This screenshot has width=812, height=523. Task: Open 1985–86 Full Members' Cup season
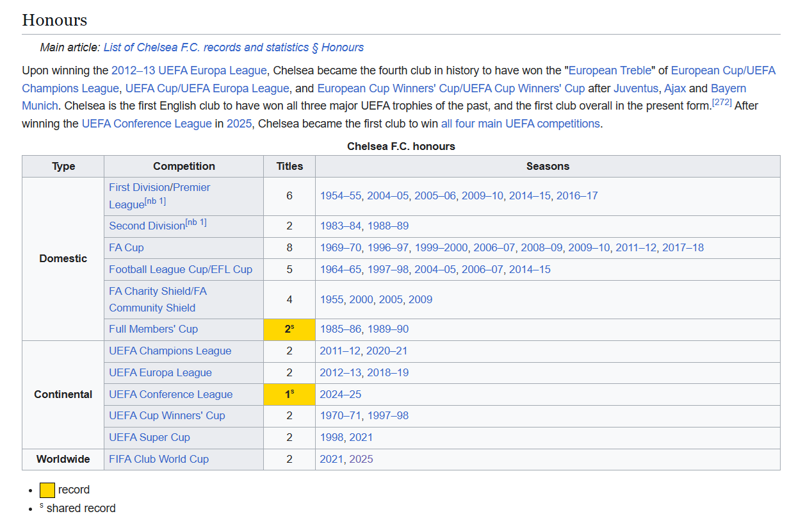click(x=341, y=329)
